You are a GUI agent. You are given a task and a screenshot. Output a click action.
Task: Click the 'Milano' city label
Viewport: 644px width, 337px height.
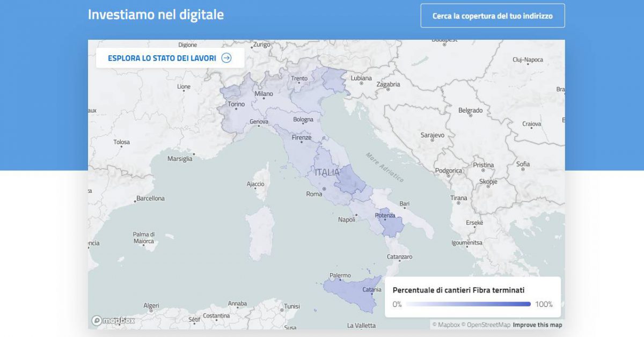(x=264, y=93)
